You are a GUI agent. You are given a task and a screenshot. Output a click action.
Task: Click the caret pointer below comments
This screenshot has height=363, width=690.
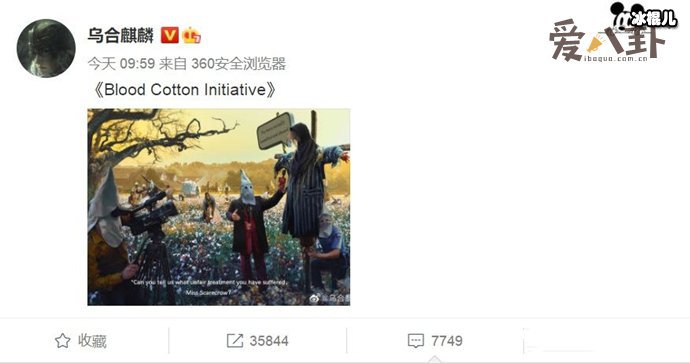(x=434, y=359)
